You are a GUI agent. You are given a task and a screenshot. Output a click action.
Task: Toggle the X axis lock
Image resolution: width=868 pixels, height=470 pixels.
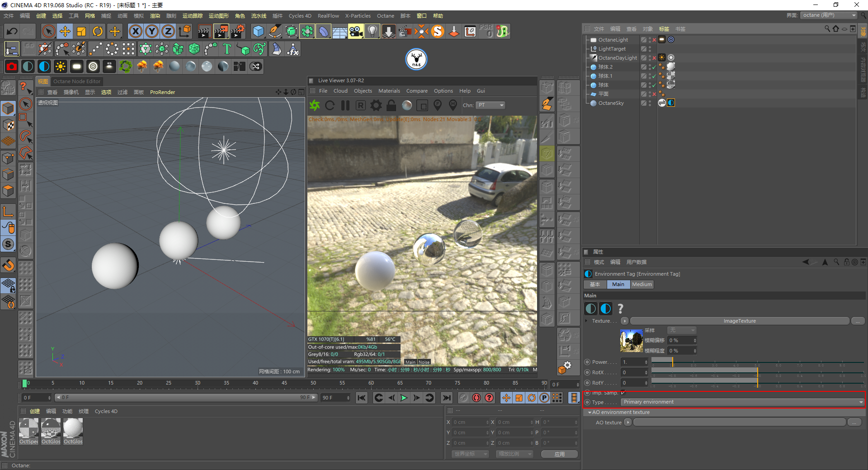[136, 31]
